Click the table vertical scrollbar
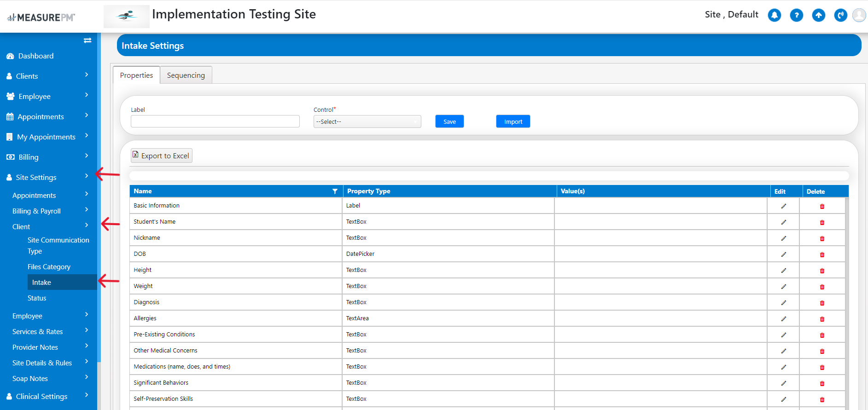868x410 pixels. 847,303
